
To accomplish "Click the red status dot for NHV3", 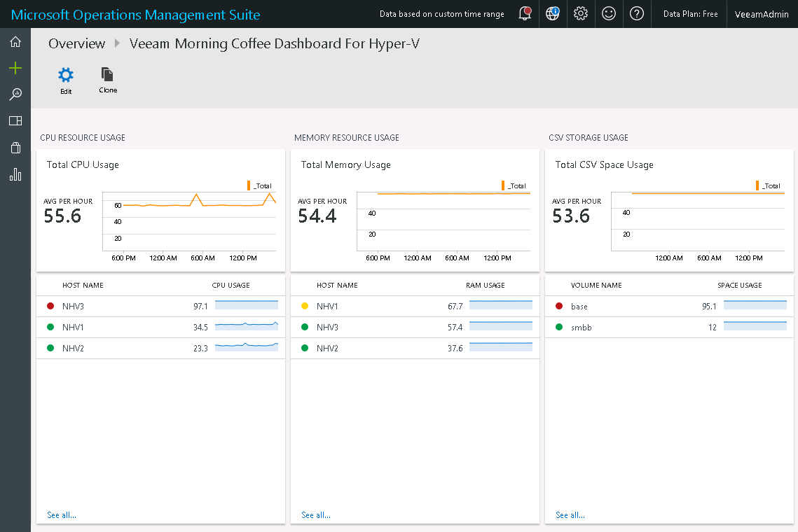I will [50, 306].
